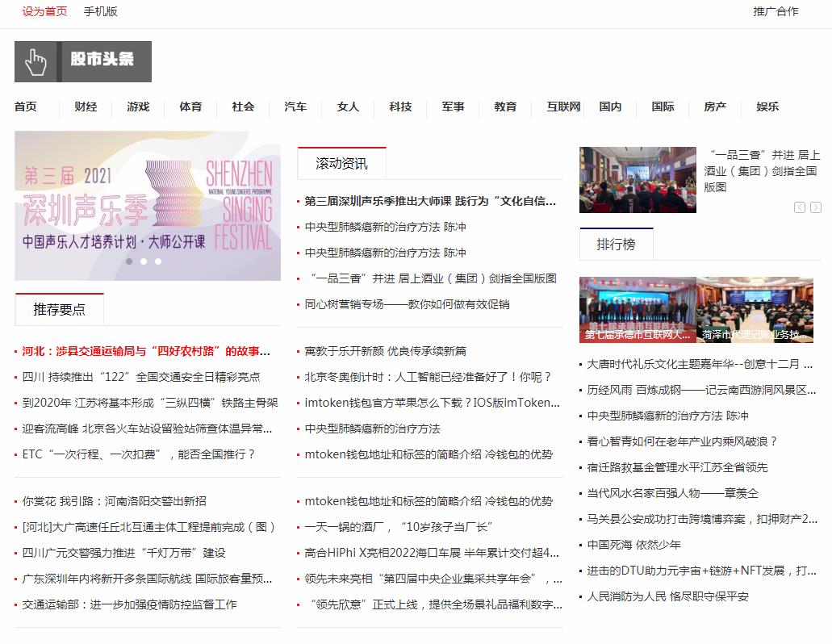Open the 游戏 category
Viewport: 832px width, 644px height.
pos(138,107)
